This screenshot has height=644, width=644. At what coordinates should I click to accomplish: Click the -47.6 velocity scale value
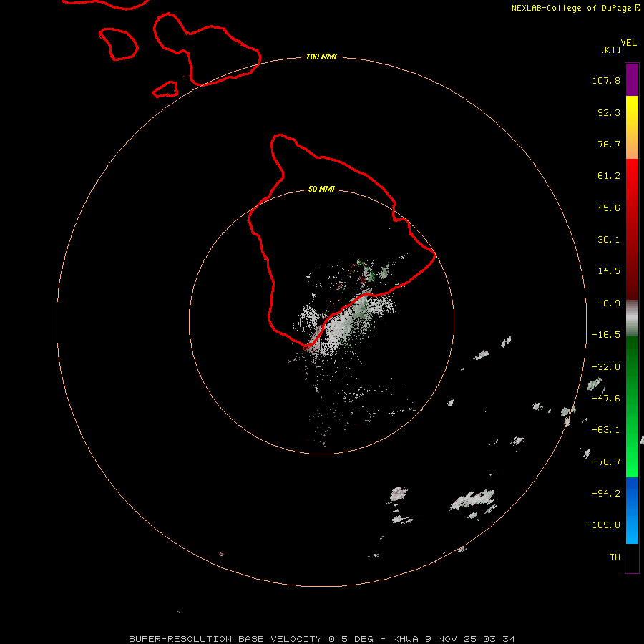tap(606, 399)
